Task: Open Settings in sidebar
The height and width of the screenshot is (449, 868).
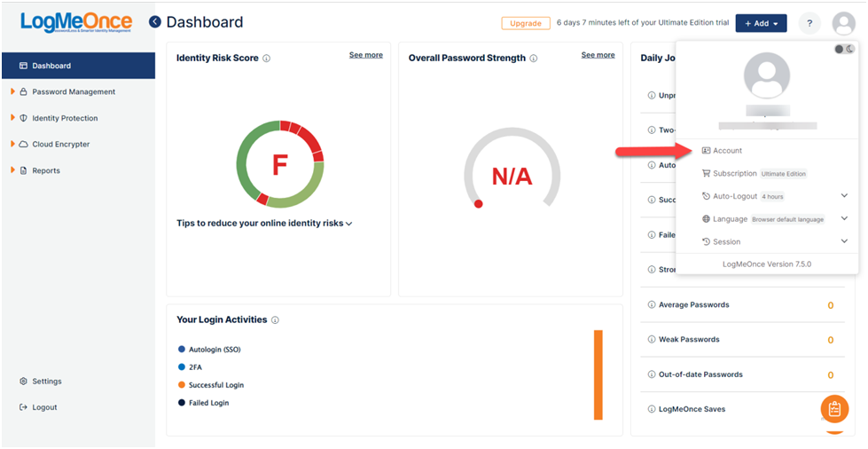Action: click(x=47, y=382)
